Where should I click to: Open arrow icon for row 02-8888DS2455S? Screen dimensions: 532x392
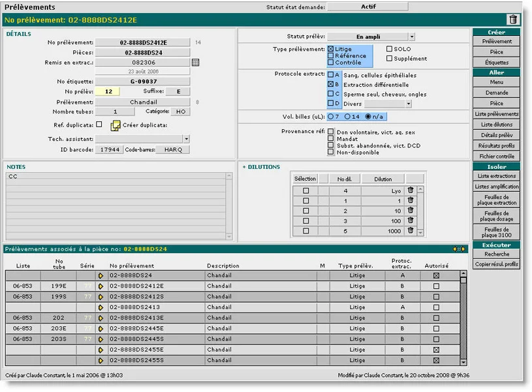(101, 361)
